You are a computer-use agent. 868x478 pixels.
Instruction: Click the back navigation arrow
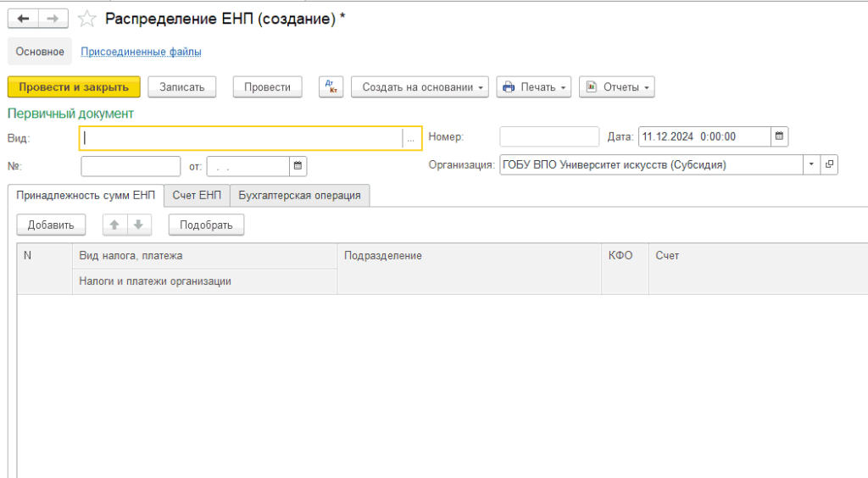click(23, 19)
